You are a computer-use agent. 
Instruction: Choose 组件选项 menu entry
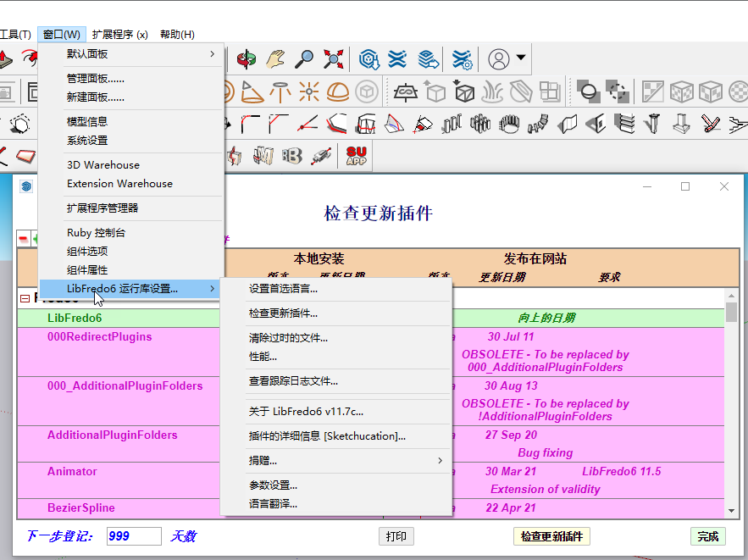tap(131, 252)
